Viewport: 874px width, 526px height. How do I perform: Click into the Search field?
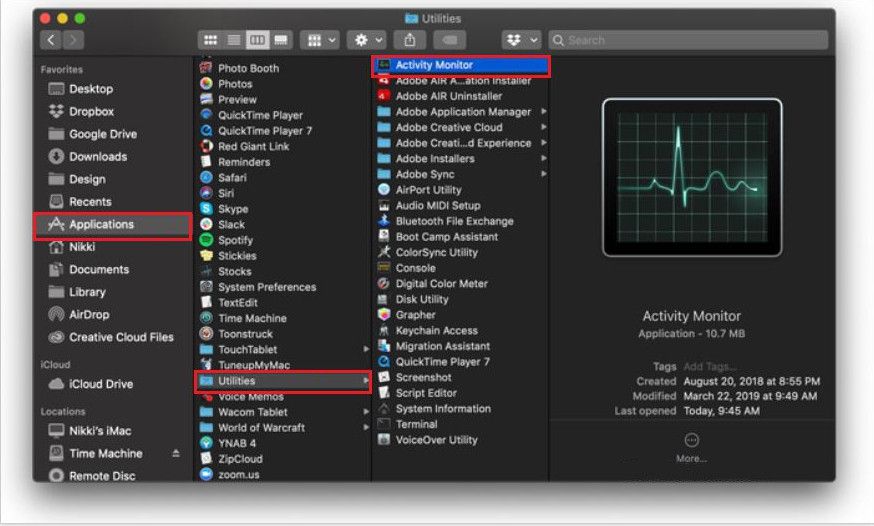click(x=688, y=40)
